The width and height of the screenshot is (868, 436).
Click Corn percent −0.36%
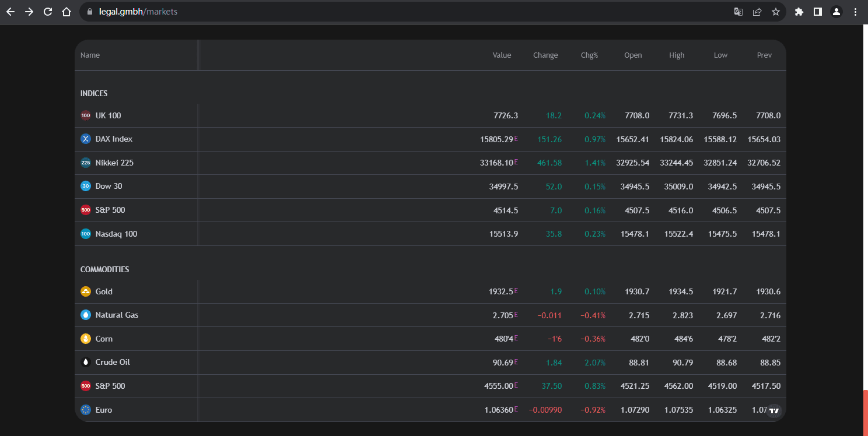[x=593, y=339]
